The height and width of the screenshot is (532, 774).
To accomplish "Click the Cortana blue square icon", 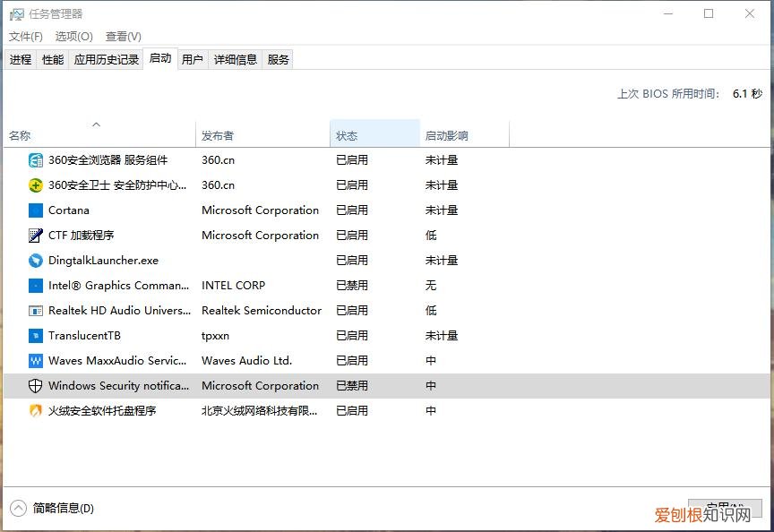I will point(36,210).
